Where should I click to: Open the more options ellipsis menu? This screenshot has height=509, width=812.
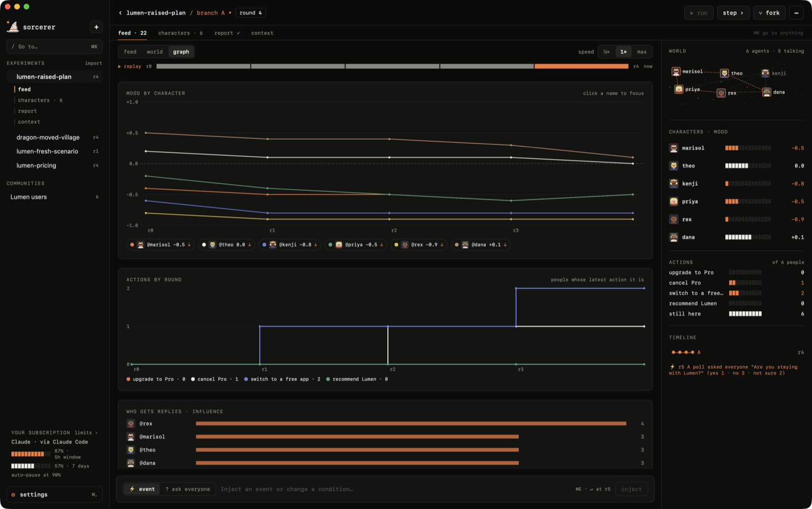pyautogui.click(x=796, y=13)
